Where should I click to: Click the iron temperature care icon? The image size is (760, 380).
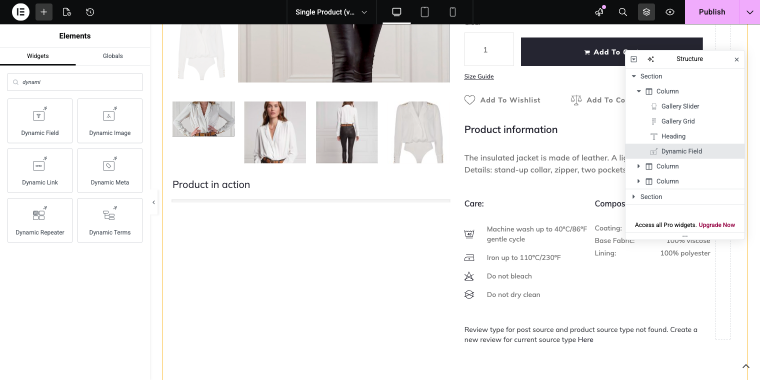[x=469, y=257]
